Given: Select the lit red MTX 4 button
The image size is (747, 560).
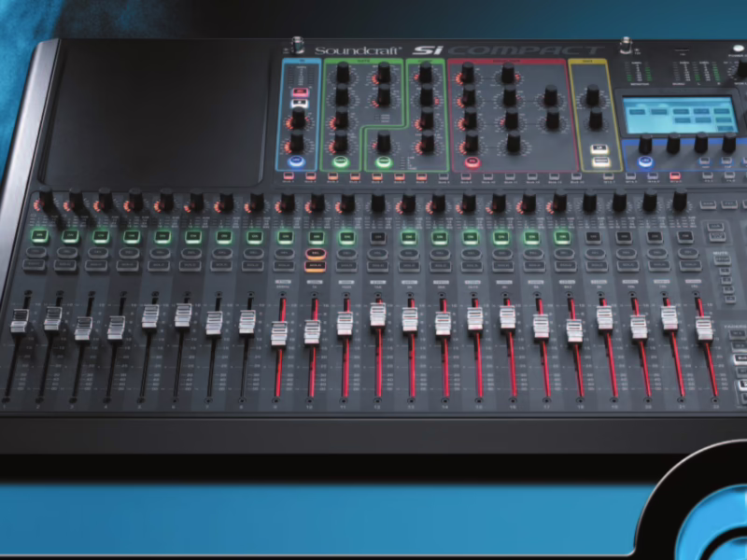Looking at the screenshot, I should (x=674, y=175).
